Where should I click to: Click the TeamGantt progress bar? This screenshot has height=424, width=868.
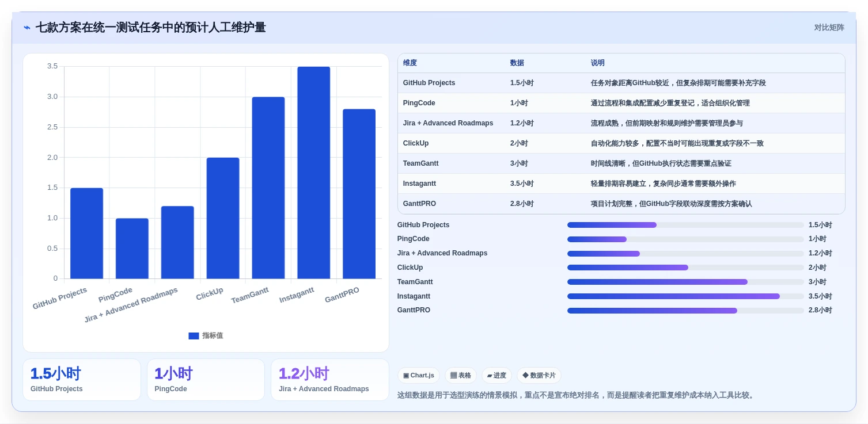pyautogui.click(x=685, y=282)
